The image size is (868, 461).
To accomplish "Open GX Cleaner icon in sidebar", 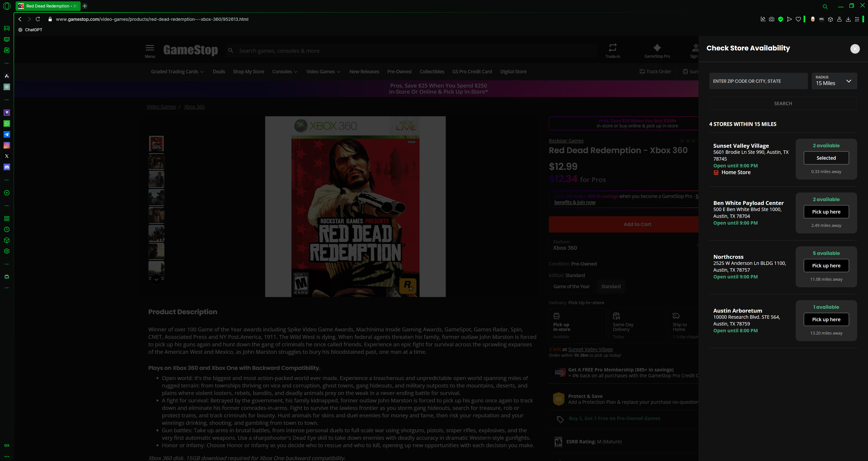I will (7, 39).
